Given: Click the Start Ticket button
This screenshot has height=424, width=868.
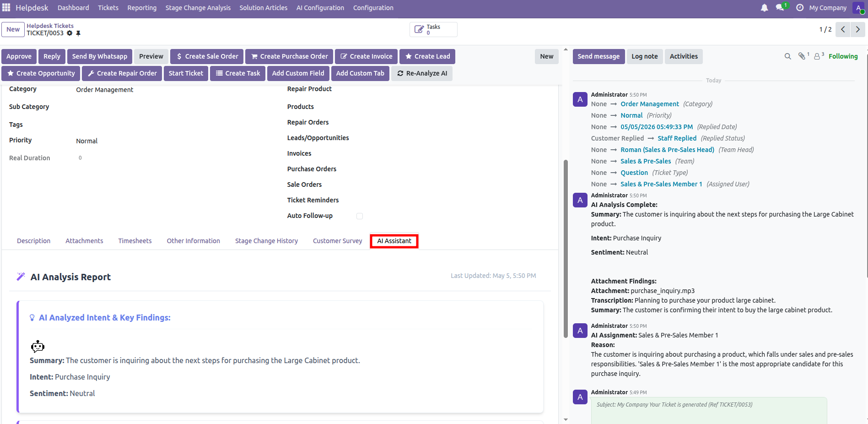Looking at the screenshot, I should coord(186,73).
